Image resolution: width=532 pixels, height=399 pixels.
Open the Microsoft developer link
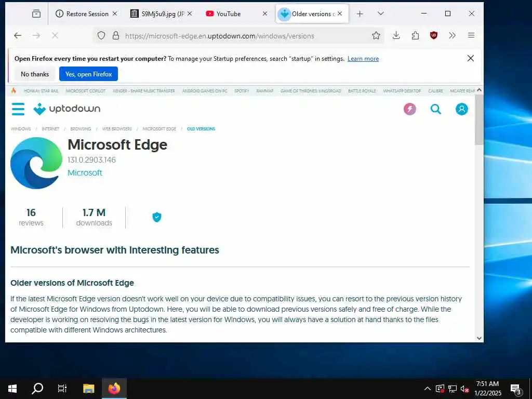(x=85, y=172)
